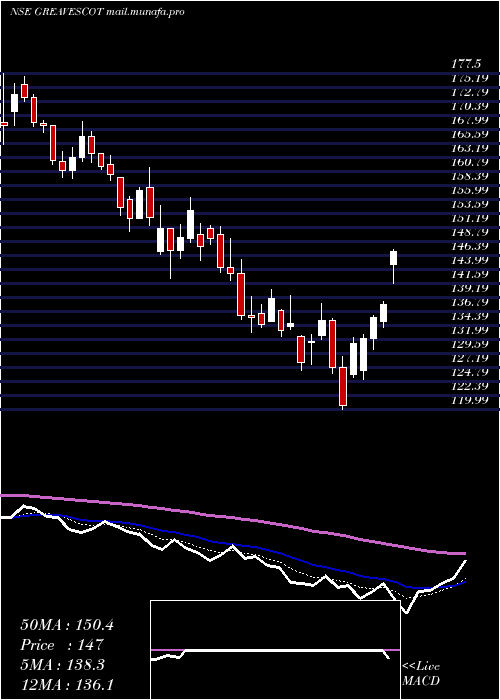This screenshot has height=700, width=500.
Task: Click the 12MA : 136.1 readout
Action: [67, 685]
